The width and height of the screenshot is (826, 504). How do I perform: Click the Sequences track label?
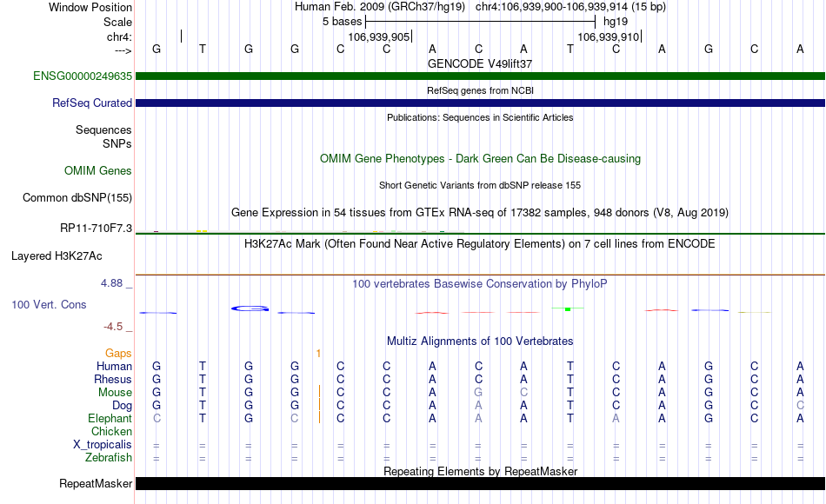point(103,129)
